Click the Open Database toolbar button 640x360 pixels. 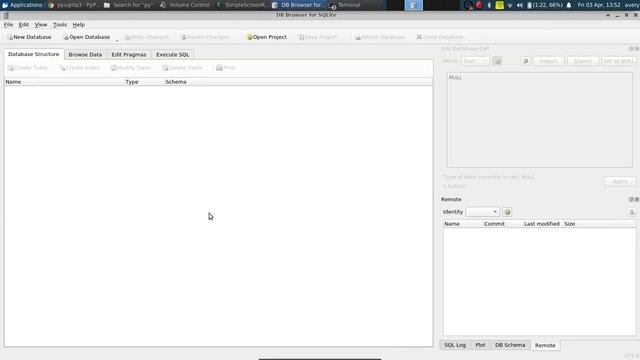tap(87, 37)
